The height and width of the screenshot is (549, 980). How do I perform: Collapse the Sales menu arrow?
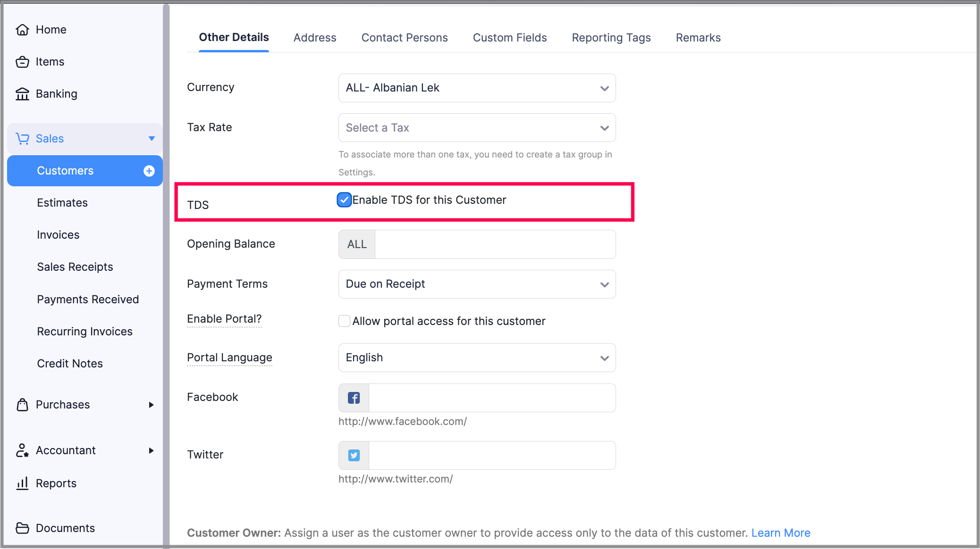[152, 139]
